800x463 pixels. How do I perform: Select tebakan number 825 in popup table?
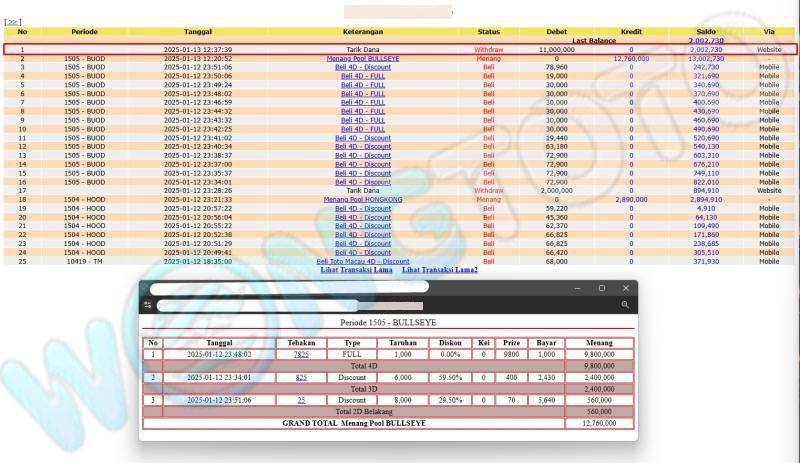point(301,377)
